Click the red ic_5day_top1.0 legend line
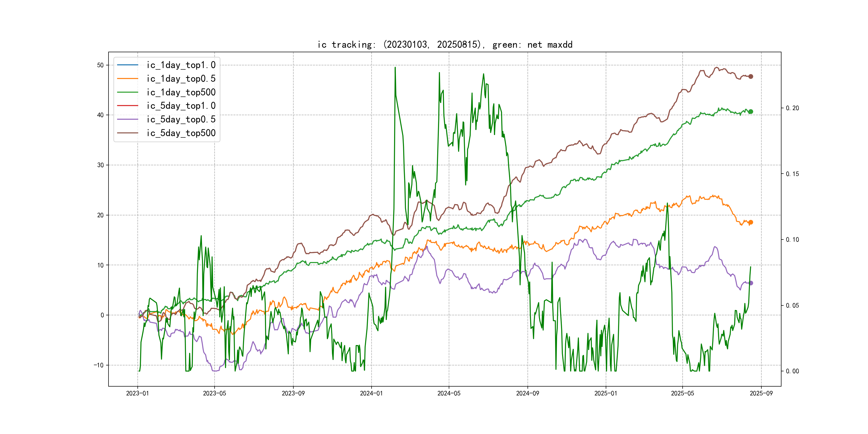The image size is (868, 434). tap(128, 106)
